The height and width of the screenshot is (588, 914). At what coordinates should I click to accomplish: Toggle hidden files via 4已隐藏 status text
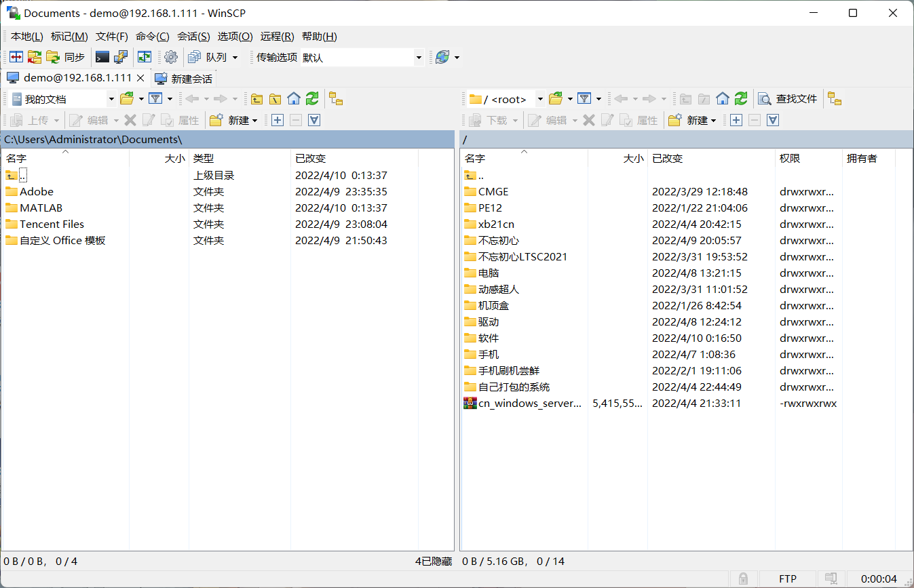(433, 561)
